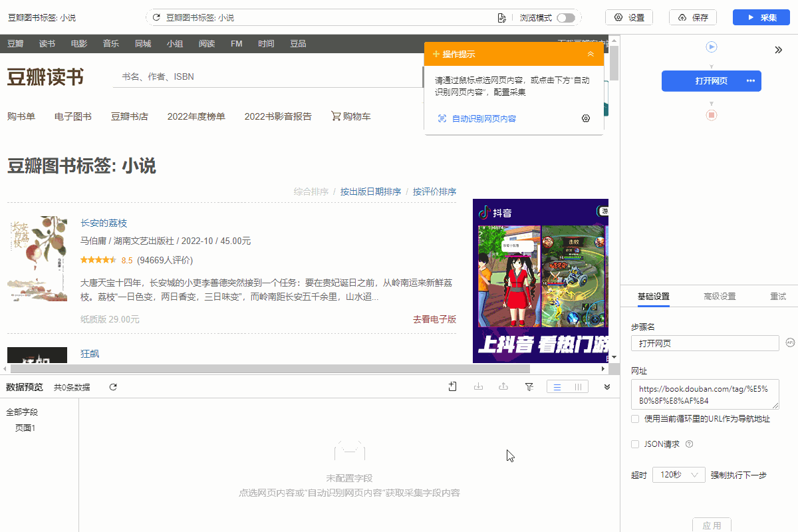Refresh the data preview

click(113, 387)
